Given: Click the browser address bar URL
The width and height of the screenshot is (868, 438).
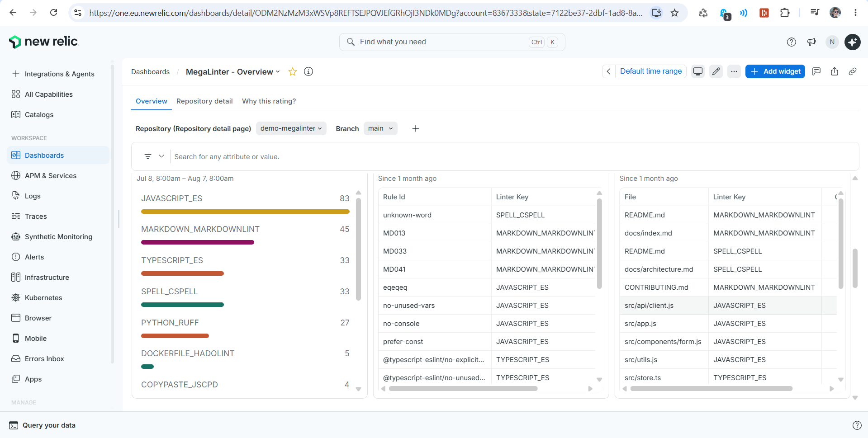Looking at the screenshot, I should 365,13.
